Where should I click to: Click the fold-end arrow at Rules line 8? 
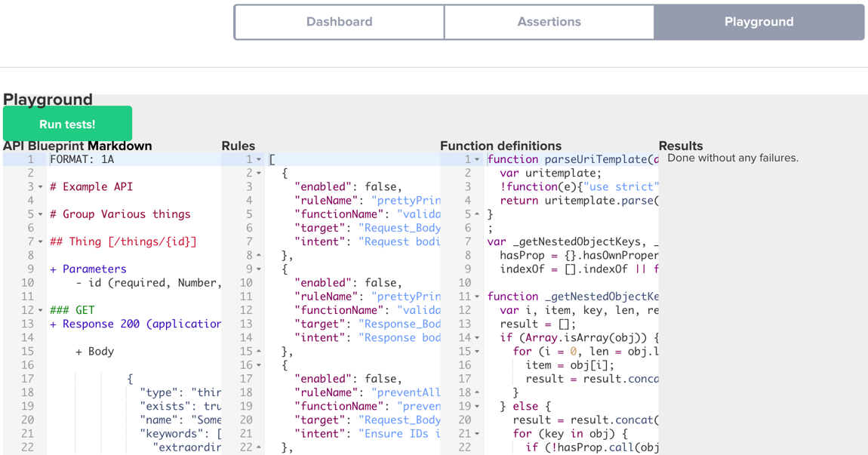[x=259, y=256]
